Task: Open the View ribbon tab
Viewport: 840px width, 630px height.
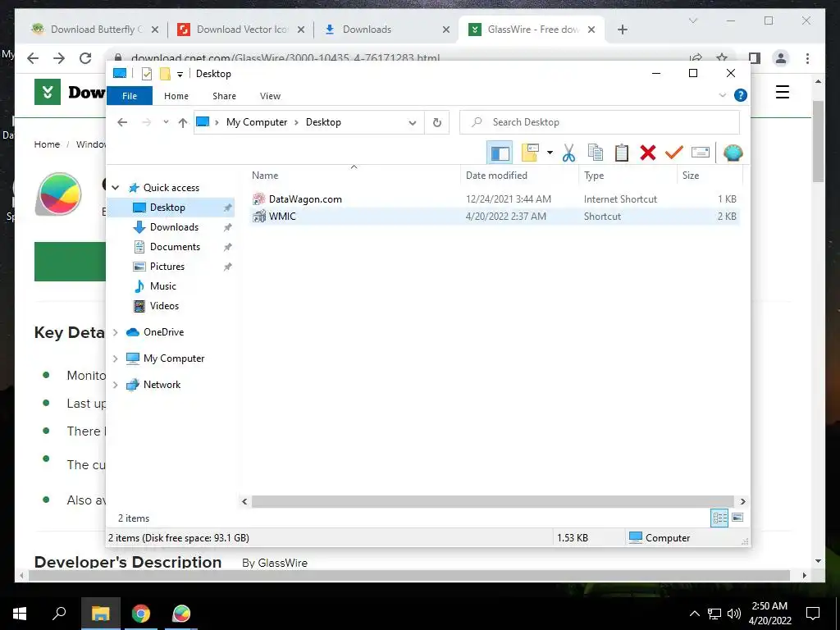Action: (270, 96)
